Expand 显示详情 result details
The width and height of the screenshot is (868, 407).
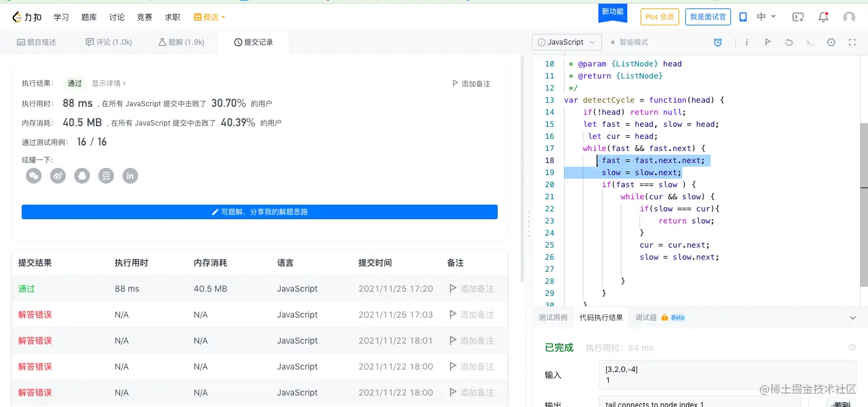tap(109, 83)
